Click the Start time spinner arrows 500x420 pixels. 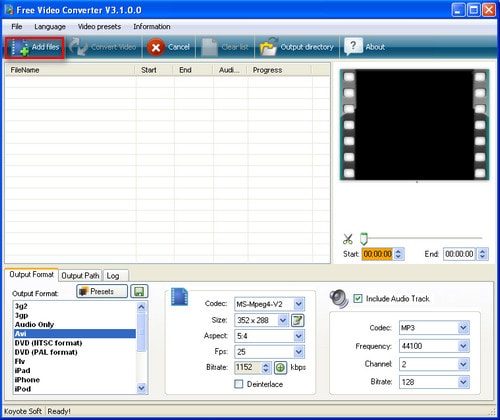click(398, 254)
